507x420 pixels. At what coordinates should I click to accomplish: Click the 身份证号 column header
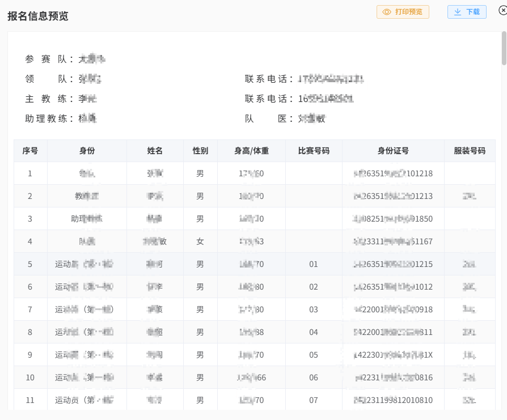pyautogui.click(x=393, y=151)
